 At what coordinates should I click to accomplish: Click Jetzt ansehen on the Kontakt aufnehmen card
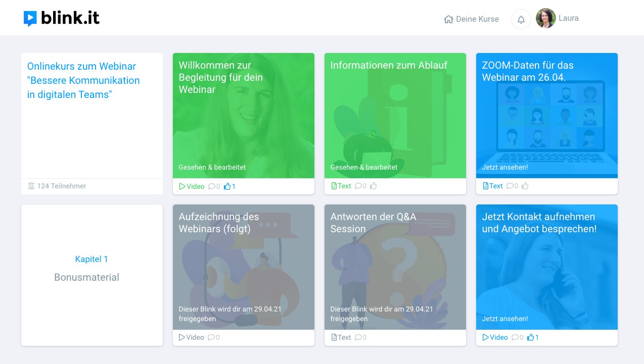[505, 319]
